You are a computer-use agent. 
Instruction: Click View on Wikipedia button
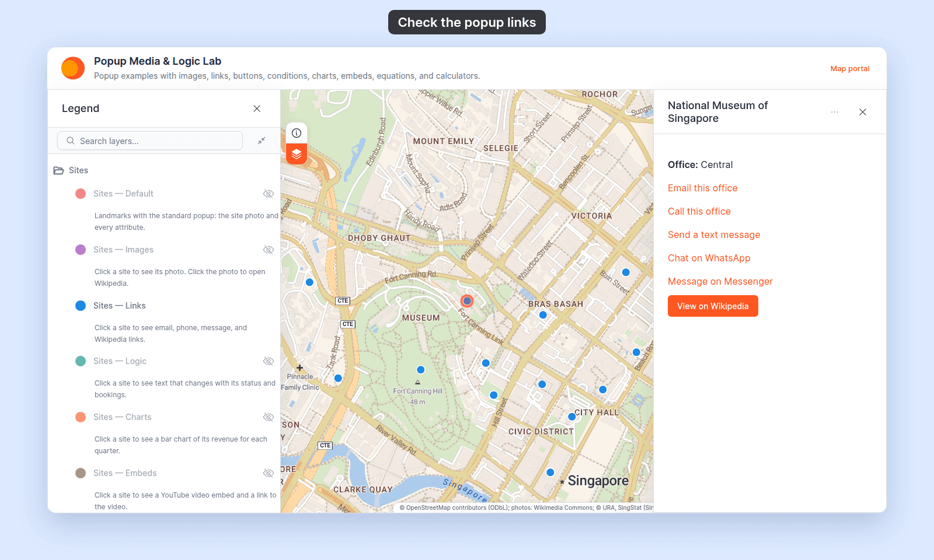713,306
